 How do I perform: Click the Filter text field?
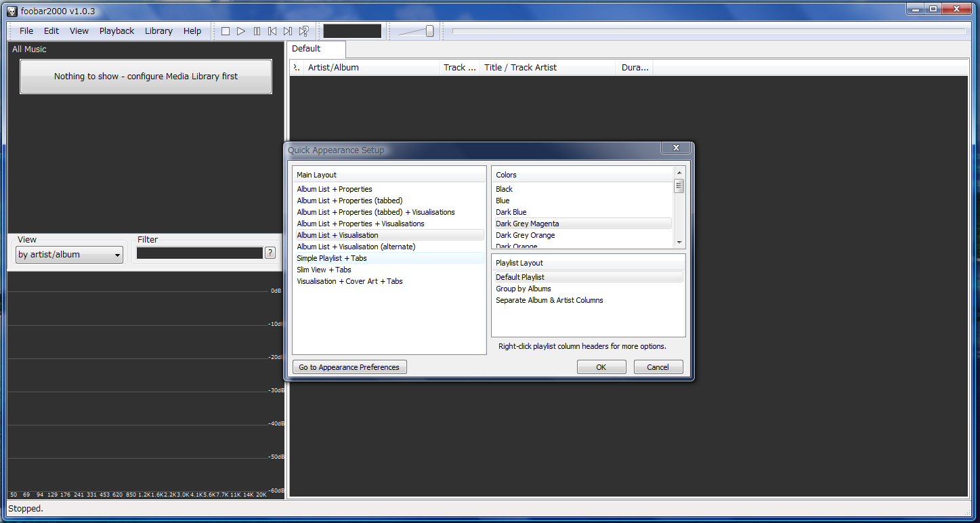click(200, 253)
